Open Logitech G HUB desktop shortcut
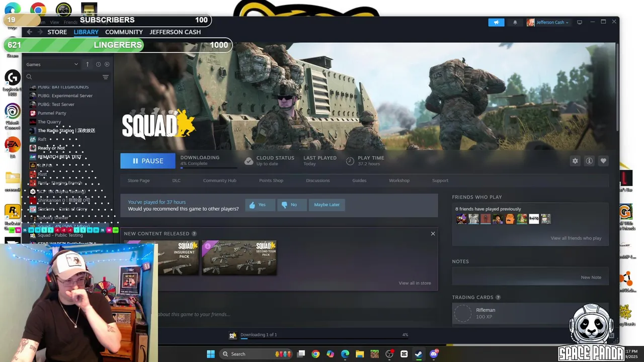This screenshot has width=644, height=362. 13,82
